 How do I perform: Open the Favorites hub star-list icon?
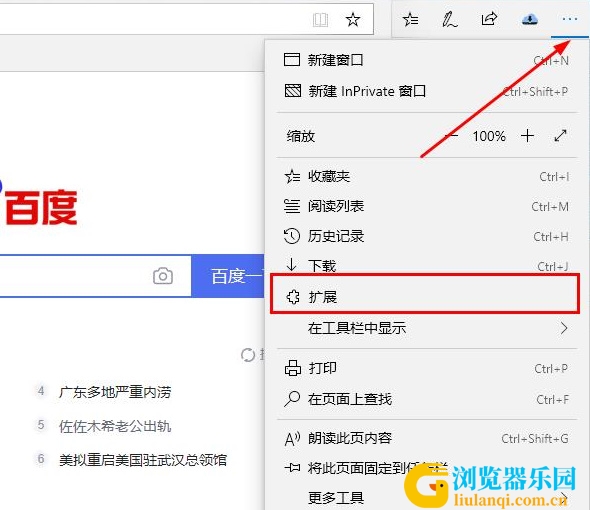click(410, 19)
